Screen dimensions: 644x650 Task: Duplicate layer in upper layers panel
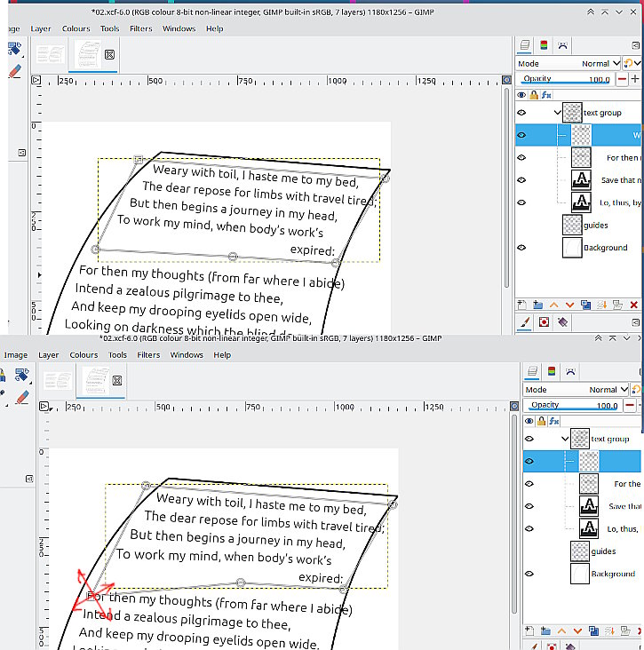[586, 305]
